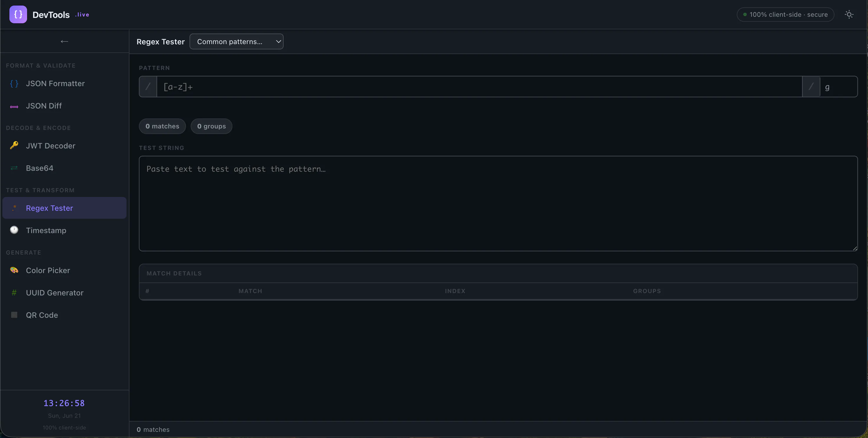
Task: Open the Base64 tool
Action: pyautogui.click(x=64, y=168)
